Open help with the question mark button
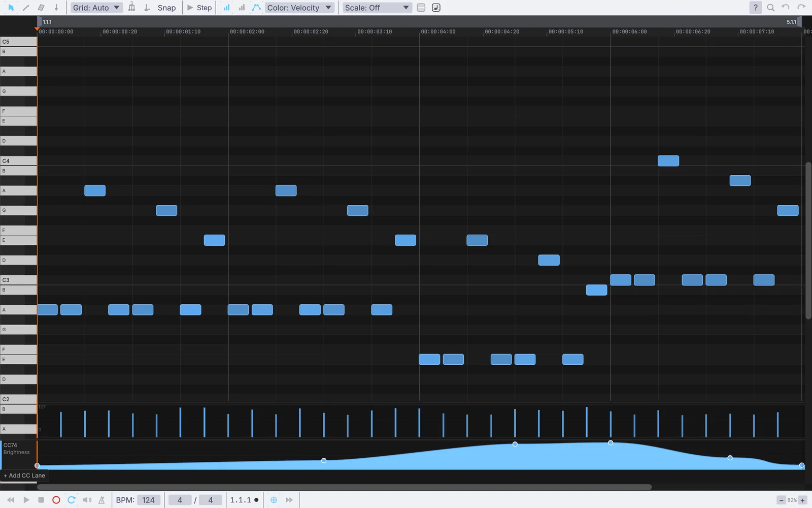812x508 pixels. point(755,8)
